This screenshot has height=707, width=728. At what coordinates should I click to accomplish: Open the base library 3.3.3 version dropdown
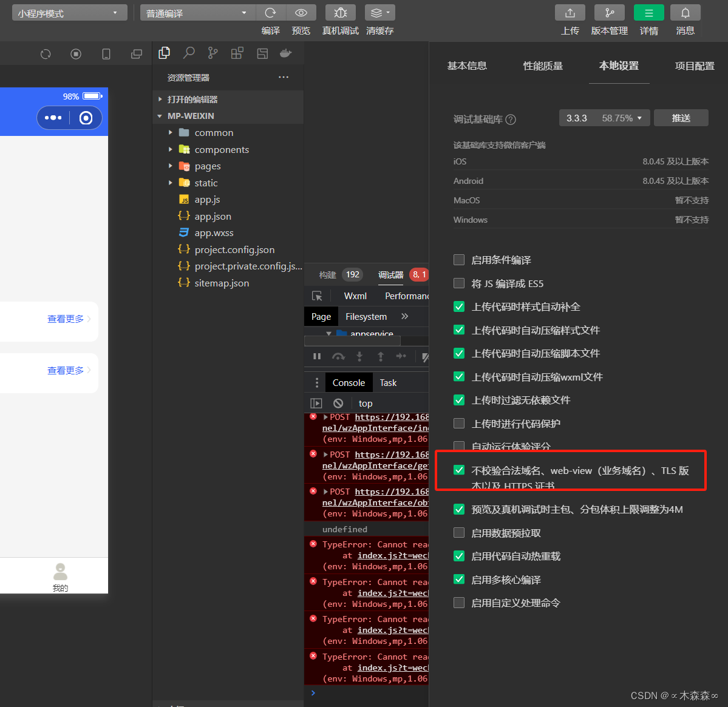click(x=604, y=118)
